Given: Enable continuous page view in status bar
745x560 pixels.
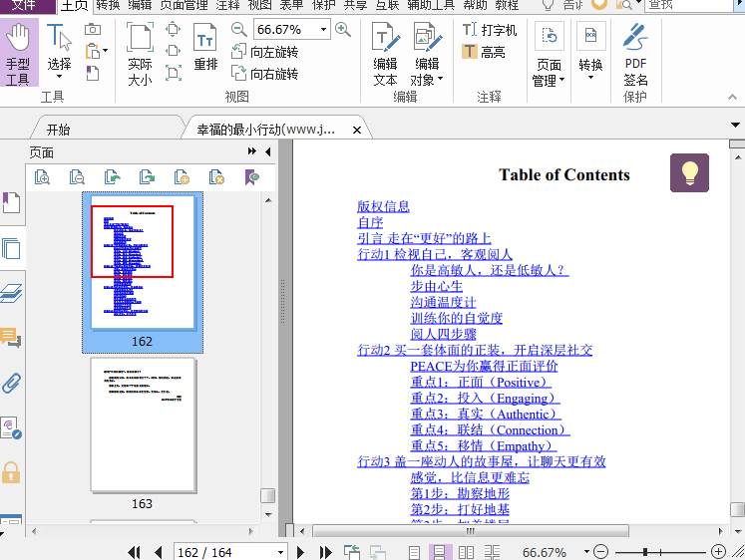Looking at the screenshot, I should pyautogui.click(x=438, y=552).
